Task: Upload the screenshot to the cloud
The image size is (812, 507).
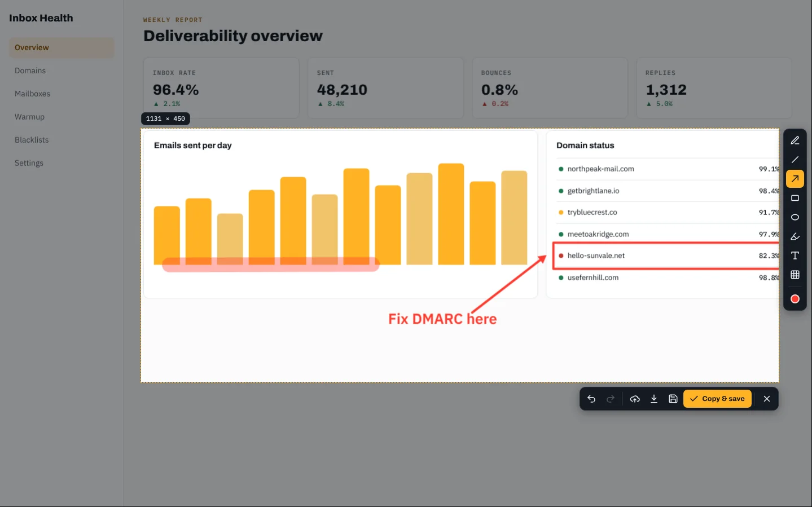Action: click(635, 399)
